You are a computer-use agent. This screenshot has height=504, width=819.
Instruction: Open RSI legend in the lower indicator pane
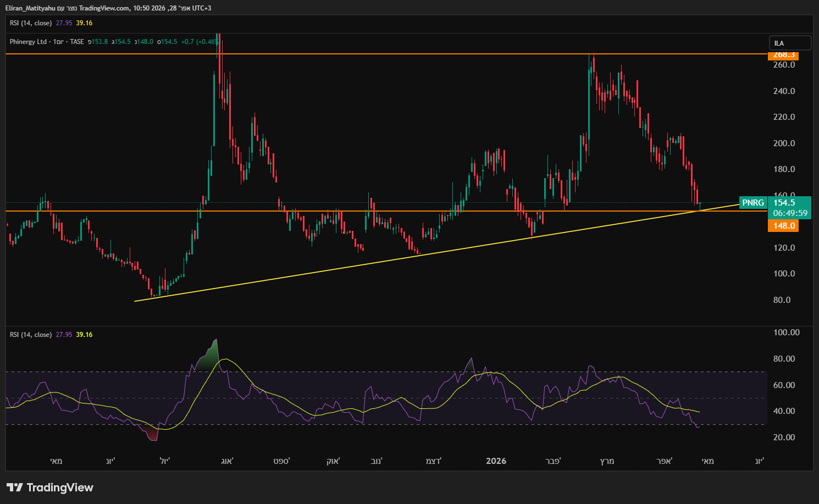31,335
